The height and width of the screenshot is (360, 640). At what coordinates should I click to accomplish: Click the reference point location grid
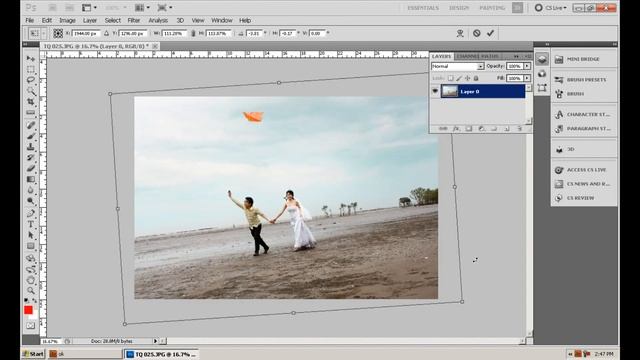pos(58,33)
